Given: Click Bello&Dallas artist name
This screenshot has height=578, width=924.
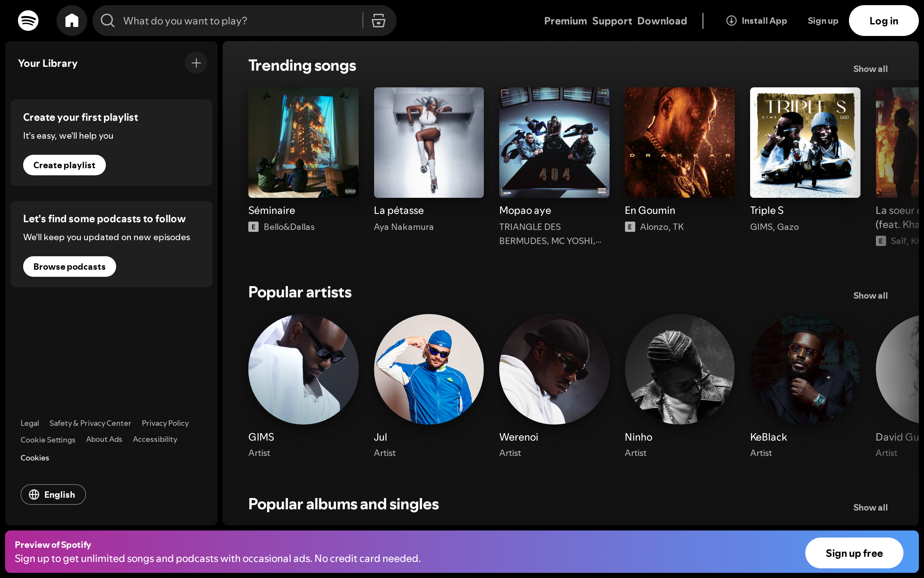Looking at the screenshot, I should coord(289,227).
